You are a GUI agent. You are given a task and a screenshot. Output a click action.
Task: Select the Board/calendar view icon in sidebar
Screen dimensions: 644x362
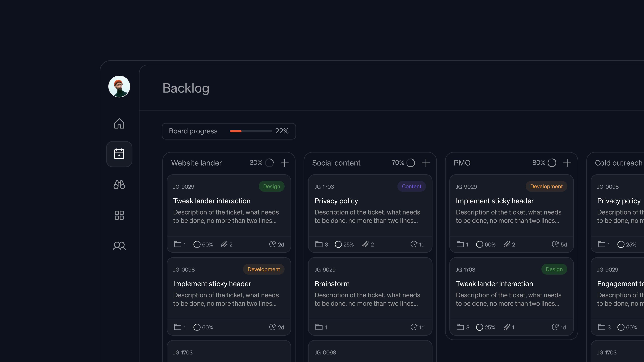119,154
